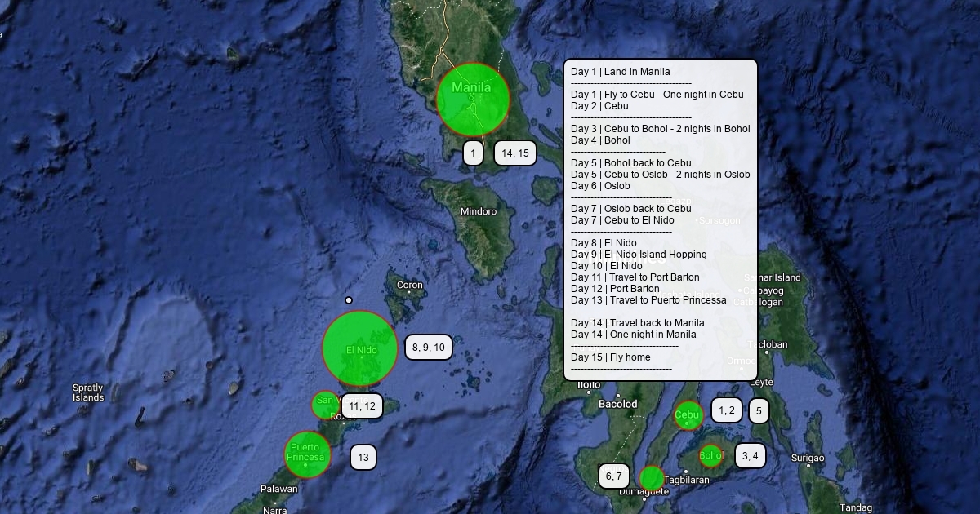980x514 pixels.
Task: Click the "13" label beside Puerto Princesa
Action: [363, 458]
